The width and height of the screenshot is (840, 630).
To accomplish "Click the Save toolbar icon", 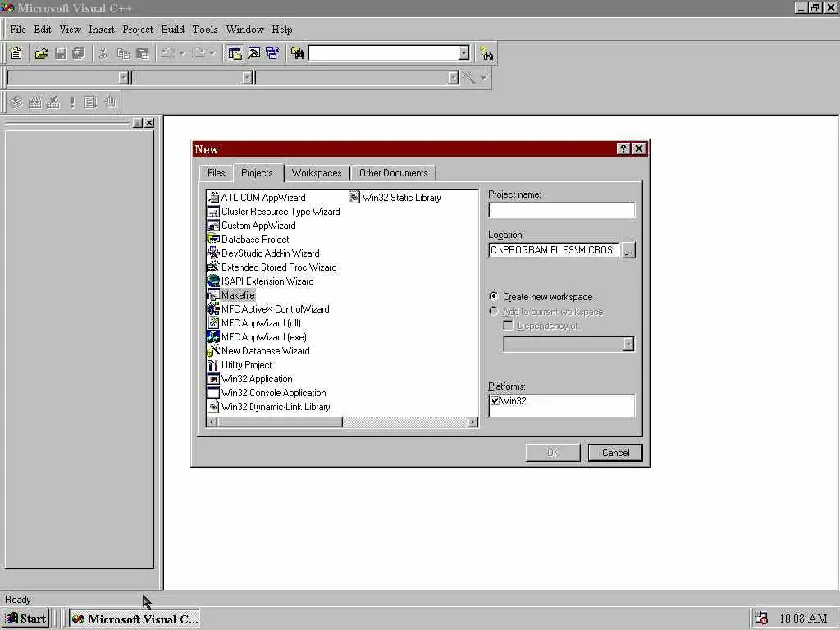I will pos(61,53).
